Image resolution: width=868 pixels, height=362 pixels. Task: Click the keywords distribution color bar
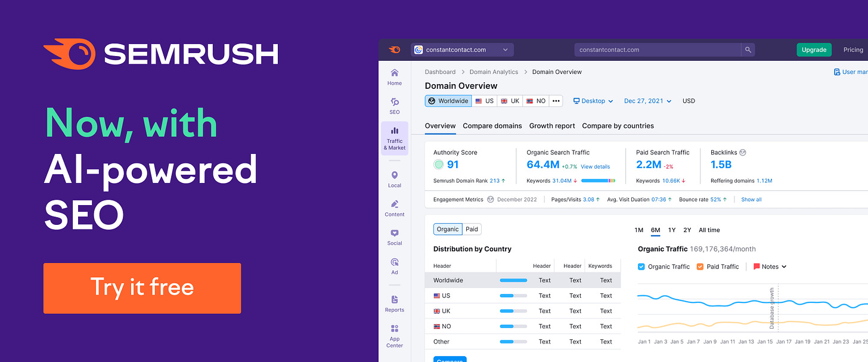point(598,181)
